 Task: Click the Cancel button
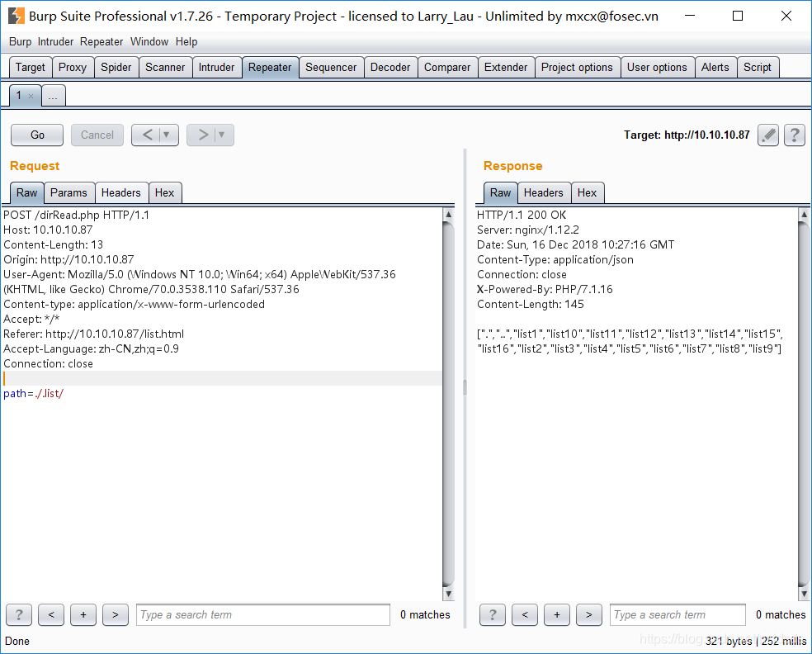97,135
